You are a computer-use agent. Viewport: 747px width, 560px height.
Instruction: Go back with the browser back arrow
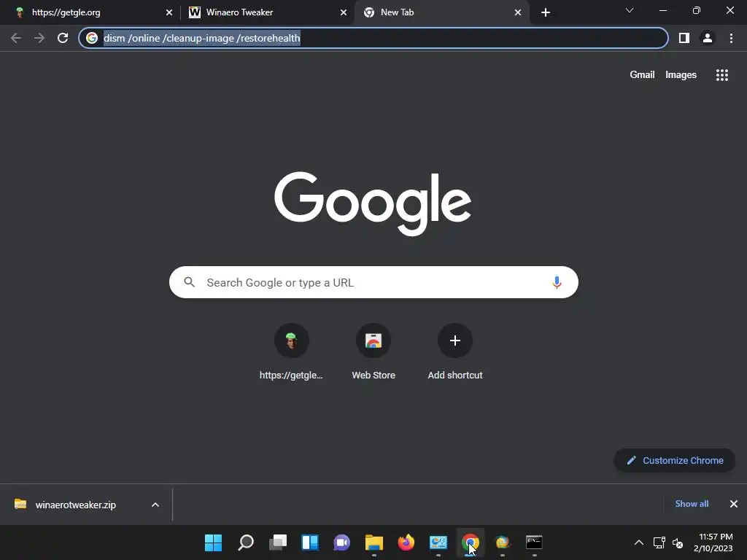coord(16,38)
